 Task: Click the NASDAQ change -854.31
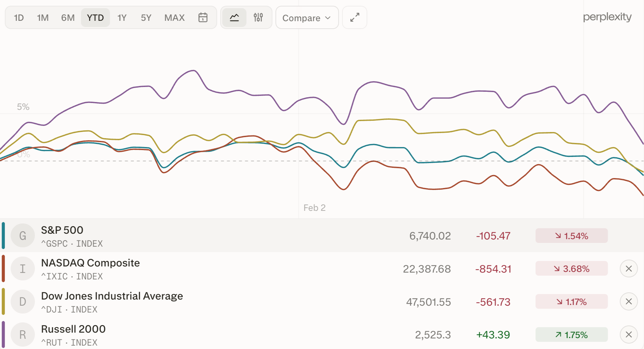point(493,269)
